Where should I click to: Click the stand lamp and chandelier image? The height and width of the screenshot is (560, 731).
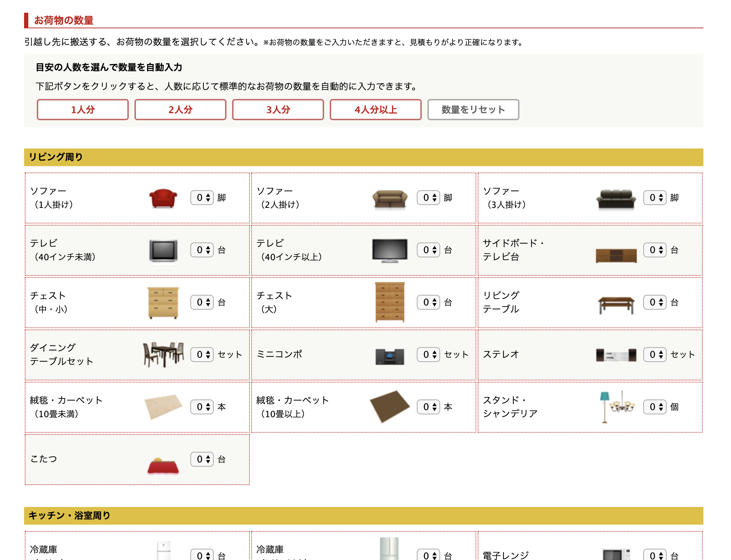coord(617,407)
